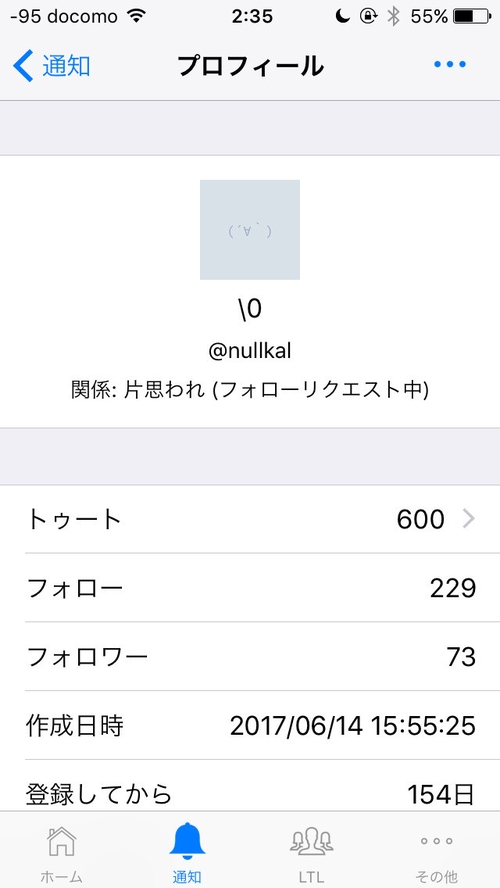Tap the 作成日時 date row
Screen dimensions: 500x888
pos(250,726)
